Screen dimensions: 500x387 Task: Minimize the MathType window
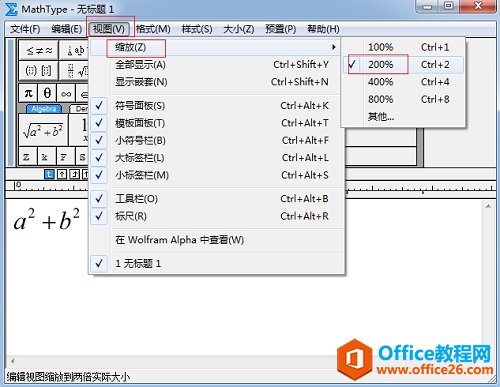pyautogui.click(x=428, y=7)
